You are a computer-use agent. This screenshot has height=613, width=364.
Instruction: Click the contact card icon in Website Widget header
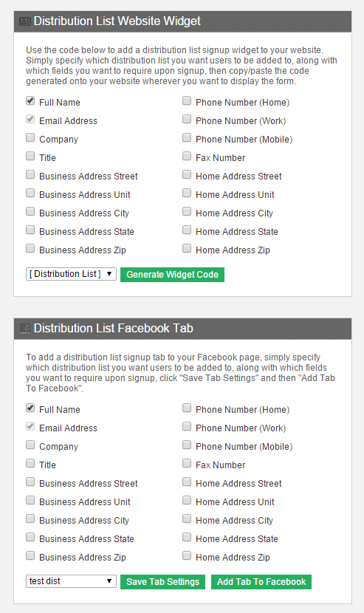(x=24, y=21)
